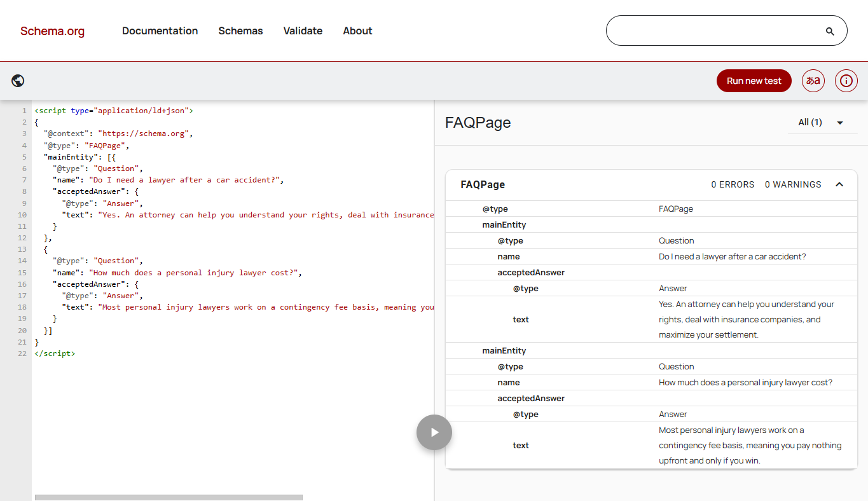Select the "Do I need a lawyer" result row
868x501 pixels.
(651, 257)
